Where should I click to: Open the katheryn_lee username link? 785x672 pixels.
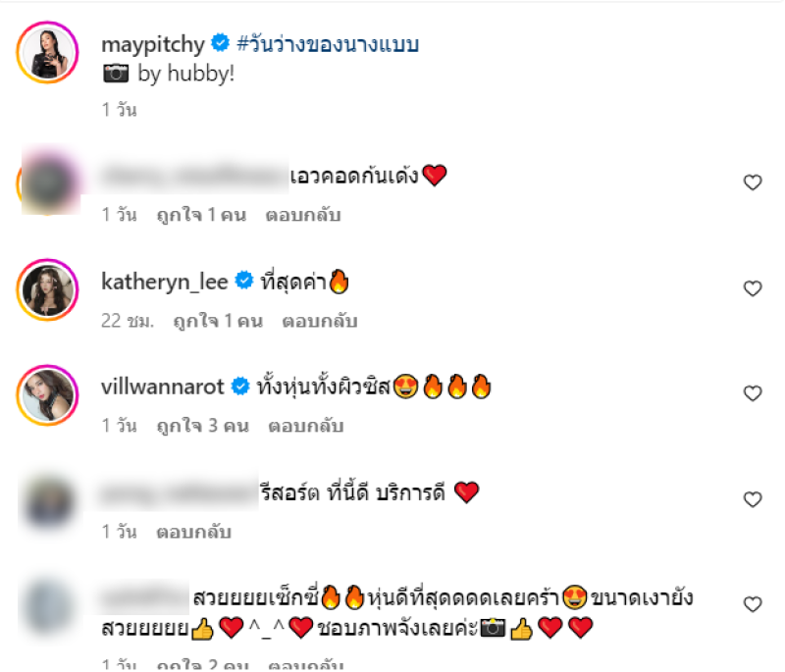(x=165, y=282)
